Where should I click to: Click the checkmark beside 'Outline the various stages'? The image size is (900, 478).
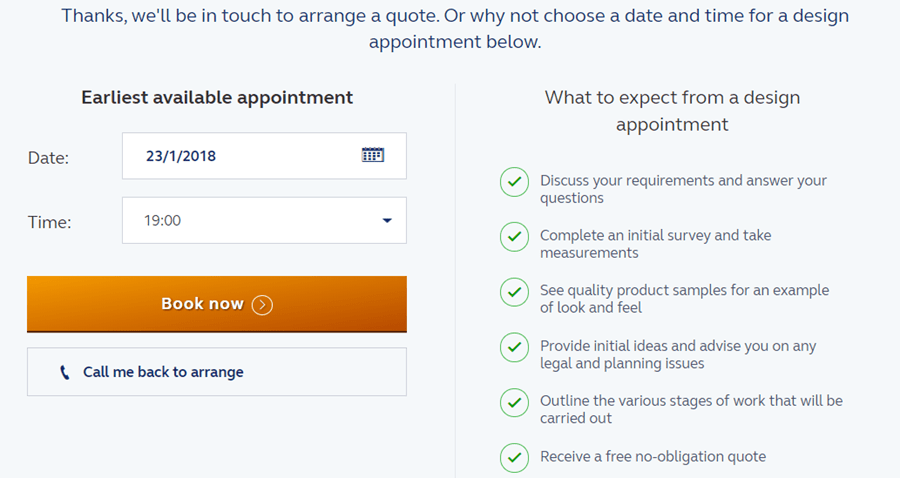[513, 402]
